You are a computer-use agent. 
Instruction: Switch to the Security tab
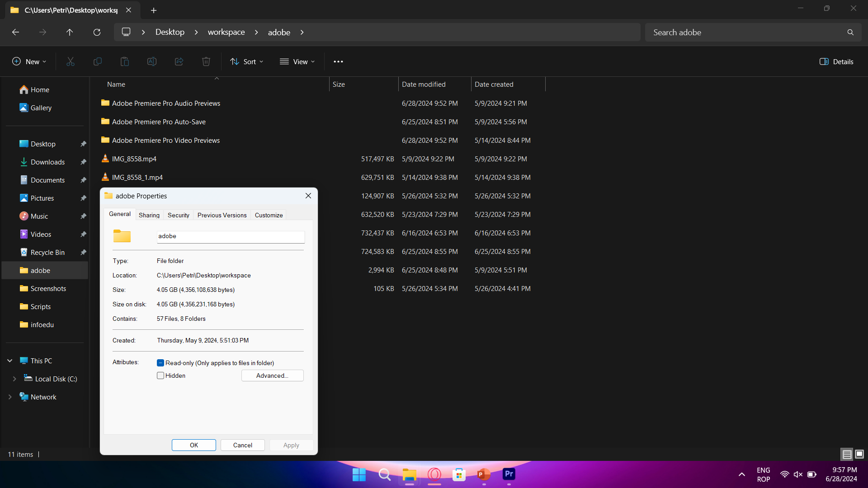pyautogui.click(x=178, y=215)
